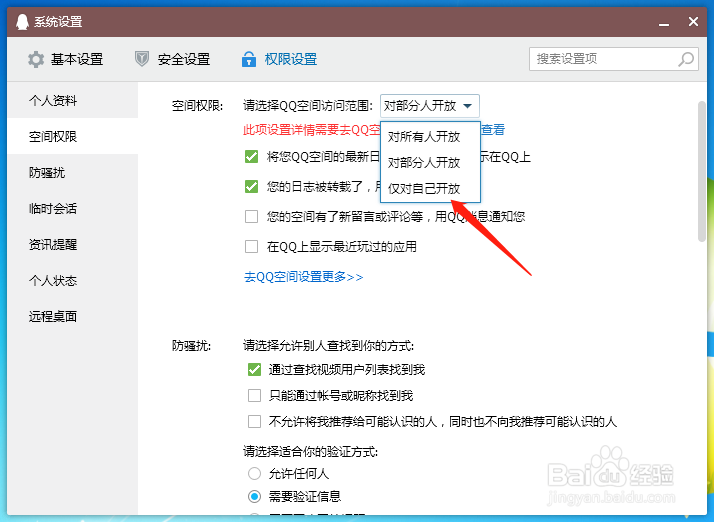The height and width of the screenshot is (522, 714).
Task: Select the 允许任何人 radio button
Action: pyautogui.click(x=255, y=474)
